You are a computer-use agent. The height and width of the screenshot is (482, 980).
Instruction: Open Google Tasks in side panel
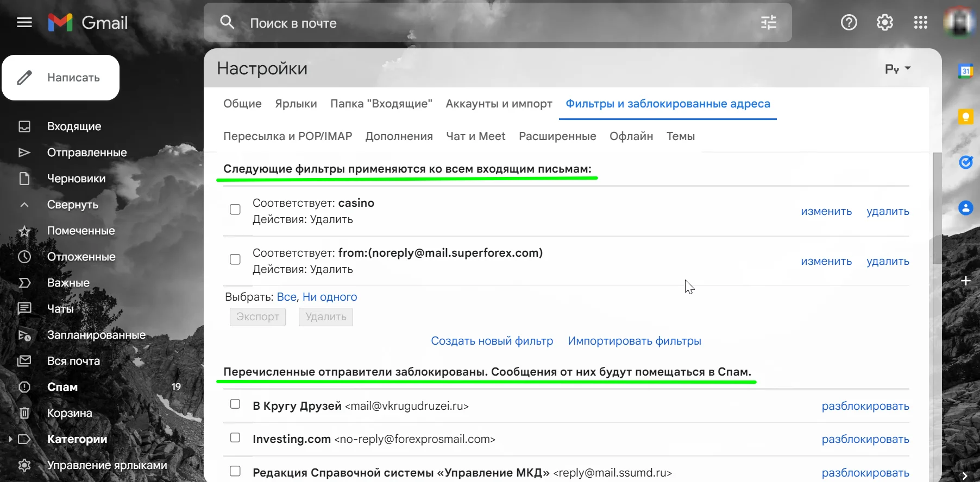[965, 162]
